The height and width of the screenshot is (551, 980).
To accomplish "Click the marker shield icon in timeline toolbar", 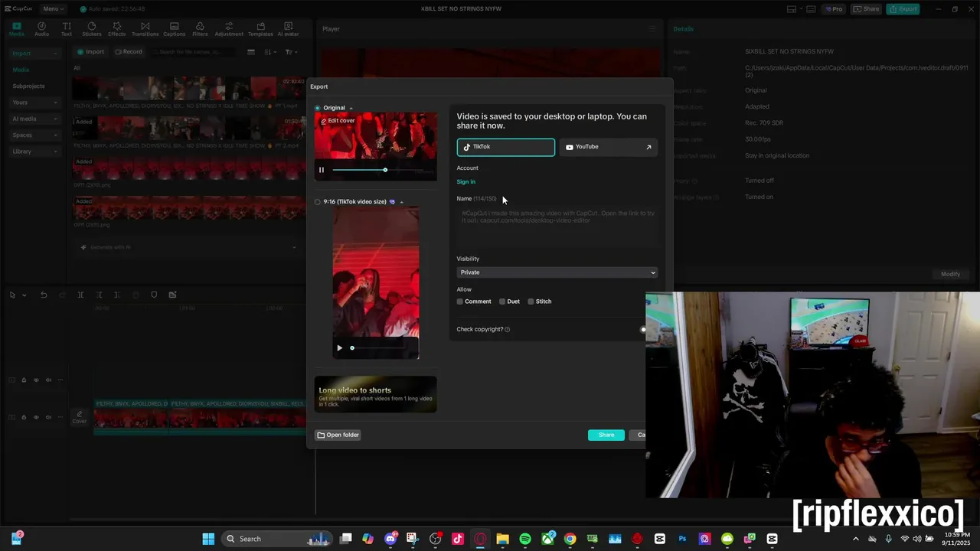I will pyautogui.click(x=154, y=295).
